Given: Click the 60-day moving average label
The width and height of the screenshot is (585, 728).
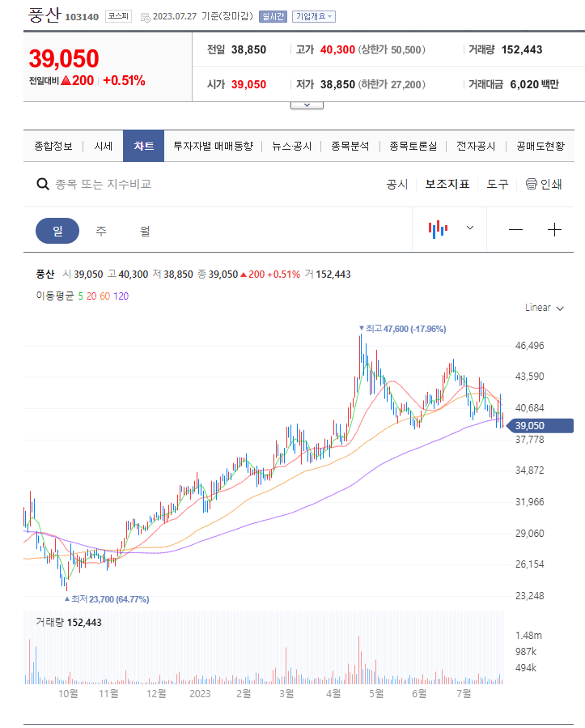Looking at the screenshot, I should pos(105,296).
